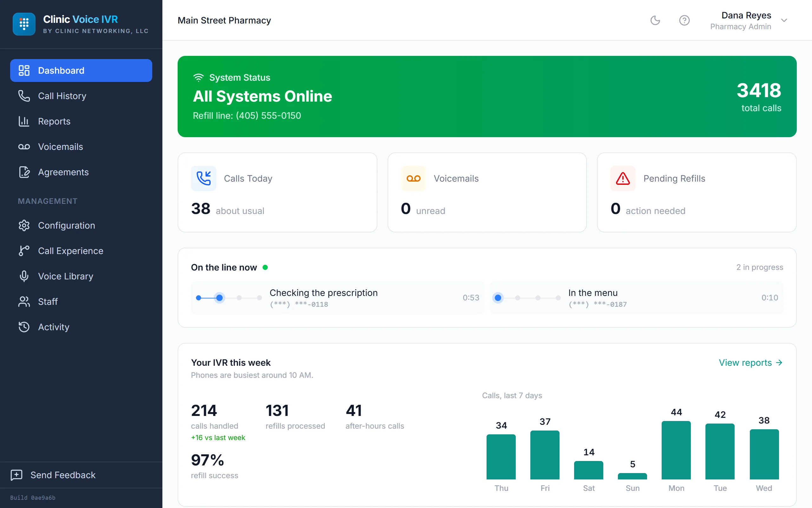Click the '131' refills processed value
The image size is (812, 508).
pyautogui.click(x=277, y=411)
